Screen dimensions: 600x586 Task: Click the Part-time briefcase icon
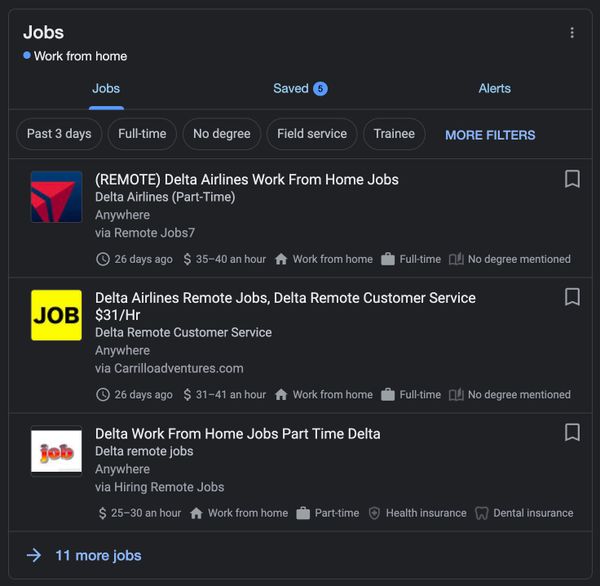click(303, 513)
